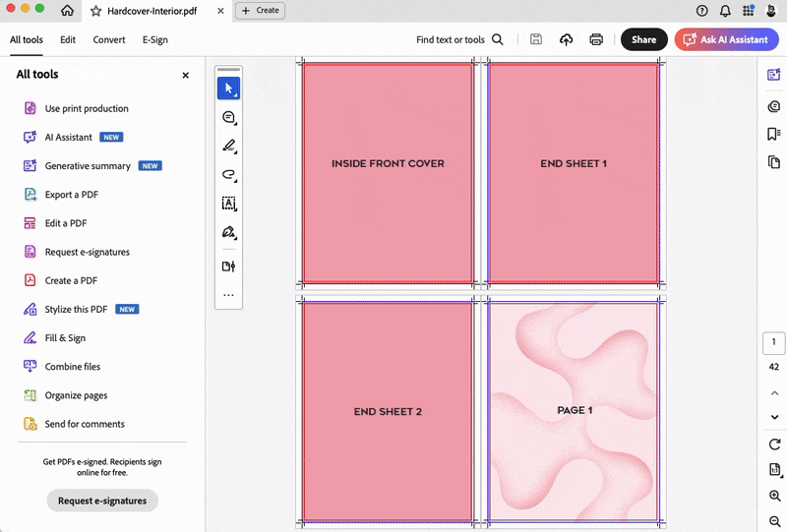Open the Help question mark icon

701,11
